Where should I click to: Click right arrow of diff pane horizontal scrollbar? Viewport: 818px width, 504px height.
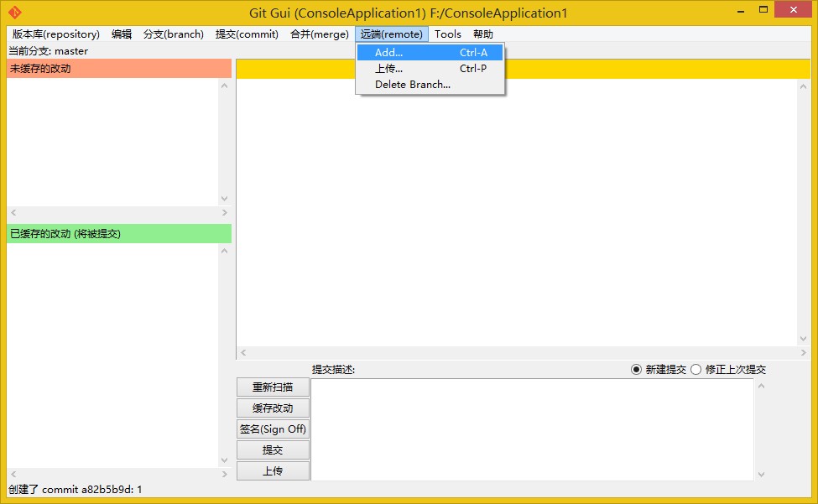click(x=804, y=353)
